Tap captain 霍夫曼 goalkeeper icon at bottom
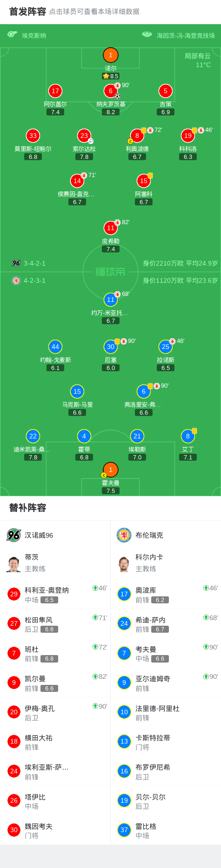 (110, 470)
